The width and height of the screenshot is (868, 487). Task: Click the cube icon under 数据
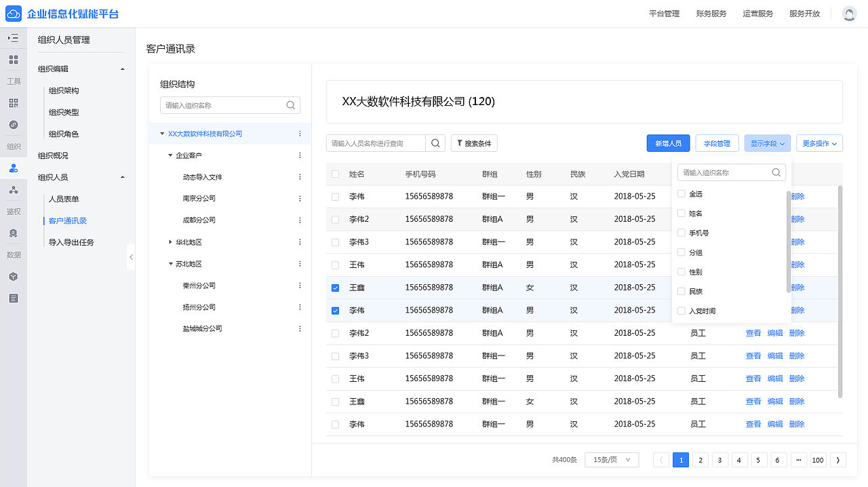click(14, 276)
